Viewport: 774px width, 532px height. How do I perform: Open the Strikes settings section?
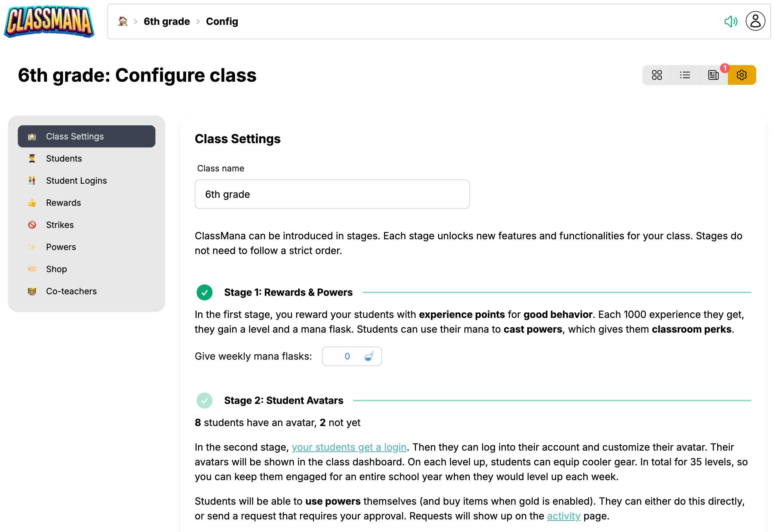pyautogui.click(x=60, y=225)
